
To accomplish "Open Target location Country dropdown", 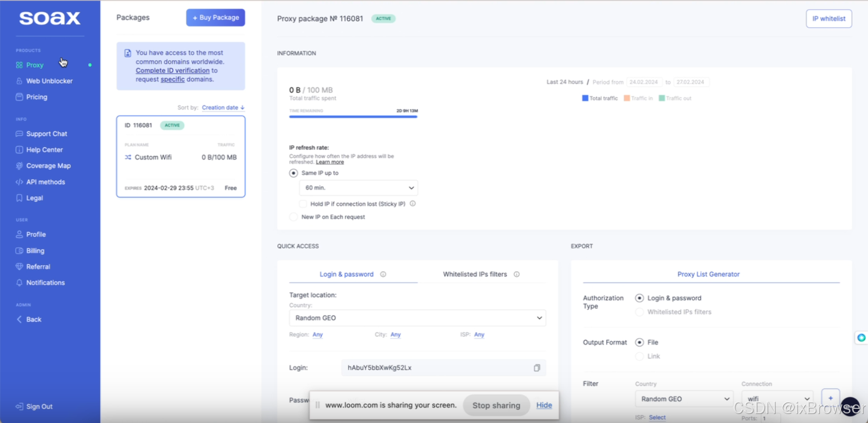I will (x=417, y=318).
